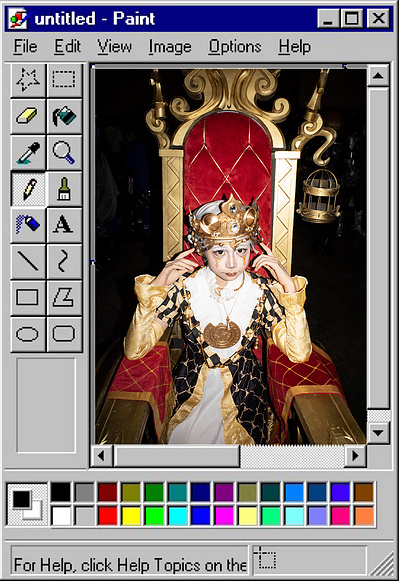399x581 pixels.
Task: Select the Pick Color eyedropper tool
Action: pyautogui.click(x=28, y=152)
